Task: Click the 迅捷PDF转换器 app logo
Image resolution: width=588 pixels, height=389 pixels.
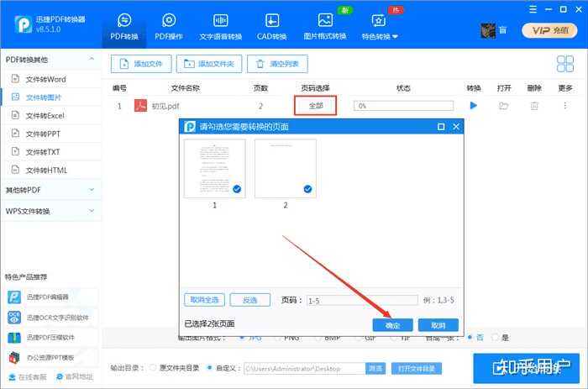Action: point(24,24)
